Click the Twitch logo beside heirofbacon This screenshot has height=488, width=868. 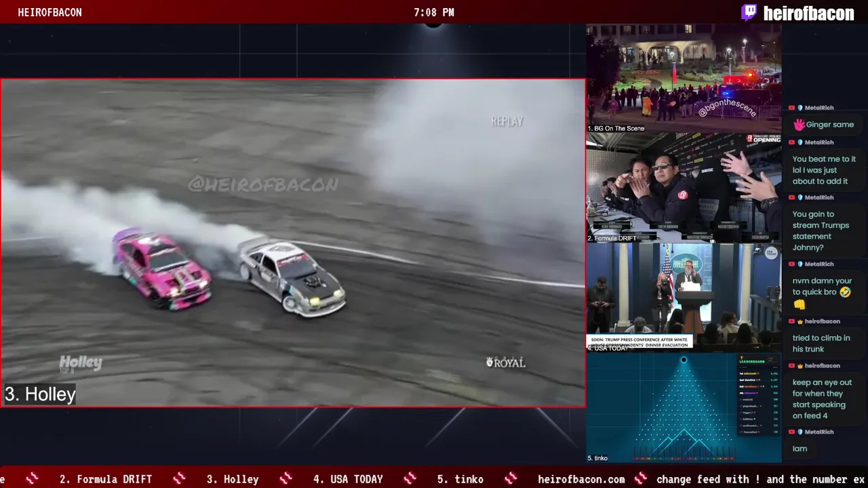point(749,12)
